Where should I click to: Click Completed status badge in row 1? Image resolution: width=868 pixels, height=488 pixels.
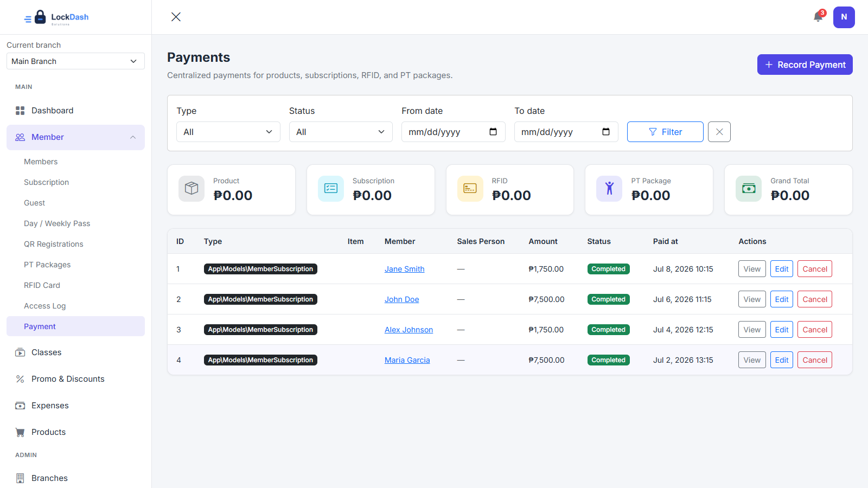pyautogui.click(x=609, y=269)
